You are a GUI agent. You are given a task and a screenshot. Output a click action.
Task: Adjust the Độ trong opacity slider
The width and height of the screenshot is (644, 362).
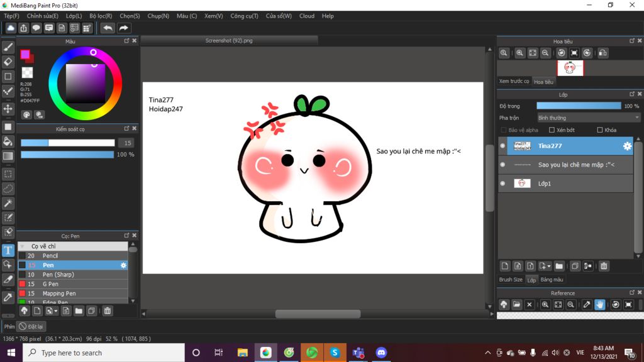point(579,106)
